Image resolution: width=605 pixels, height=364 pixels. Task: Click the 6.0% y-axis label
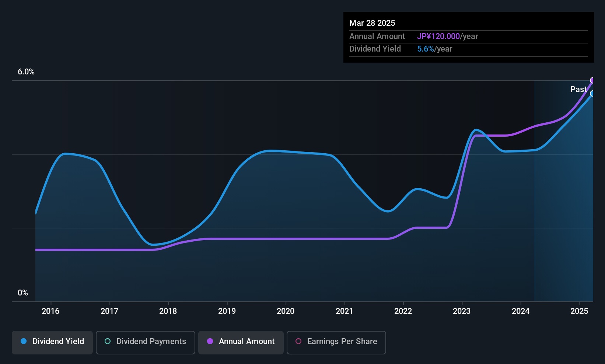[x=26, y=72]
